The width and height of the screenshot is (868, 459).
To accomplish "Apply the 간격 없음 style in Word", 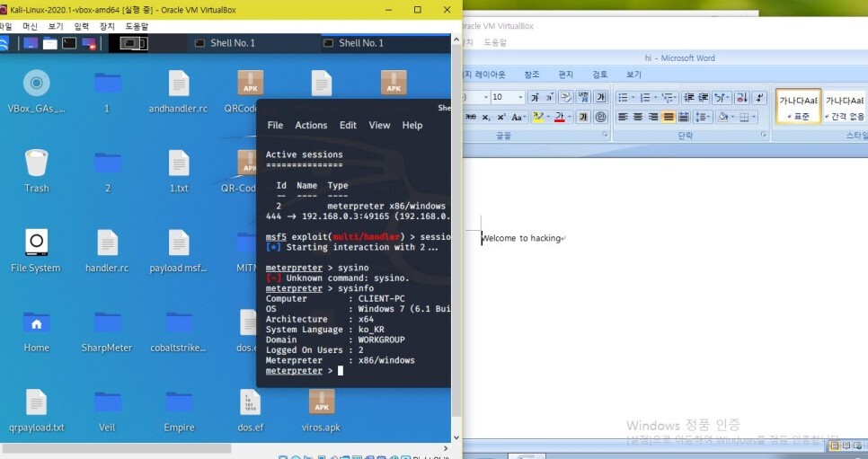I will click(845, 106).
